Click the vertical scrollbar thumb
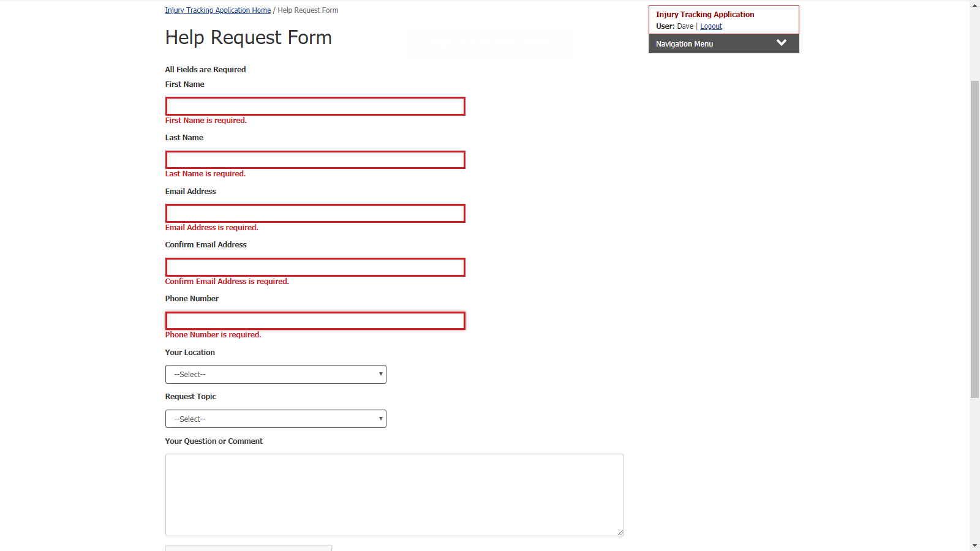980x551 pixels. click(974, 239)
